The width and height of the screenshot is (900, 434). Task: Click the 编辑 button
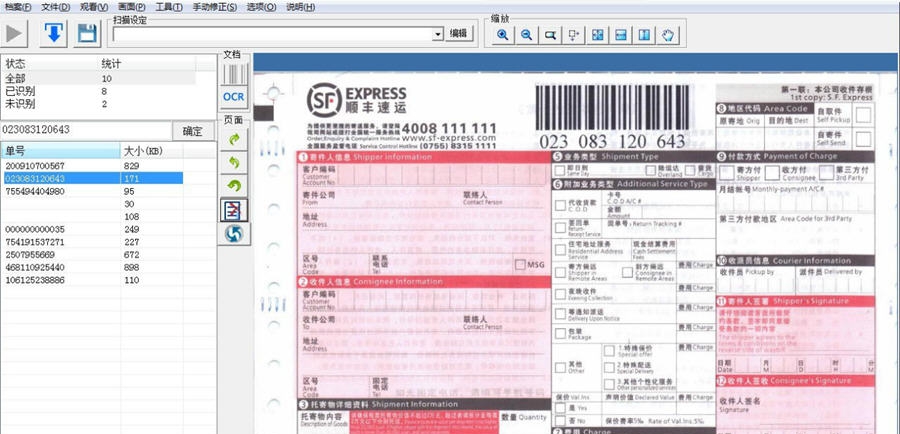459,33
